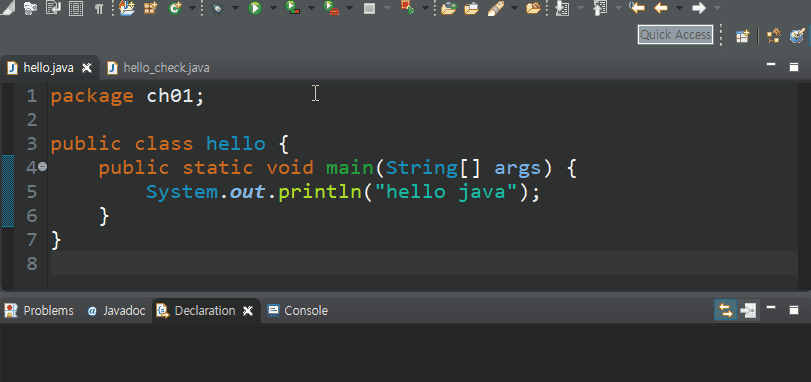Click the green Run button

(254, 8)
